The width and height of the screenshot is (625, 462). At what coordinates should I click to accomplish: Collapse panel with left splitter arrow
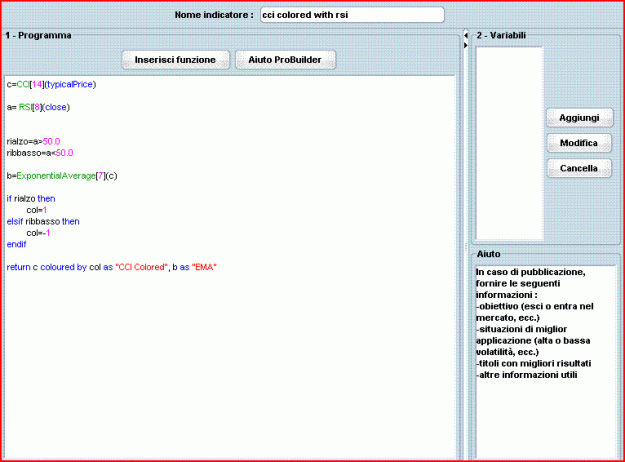pos(466,35)
